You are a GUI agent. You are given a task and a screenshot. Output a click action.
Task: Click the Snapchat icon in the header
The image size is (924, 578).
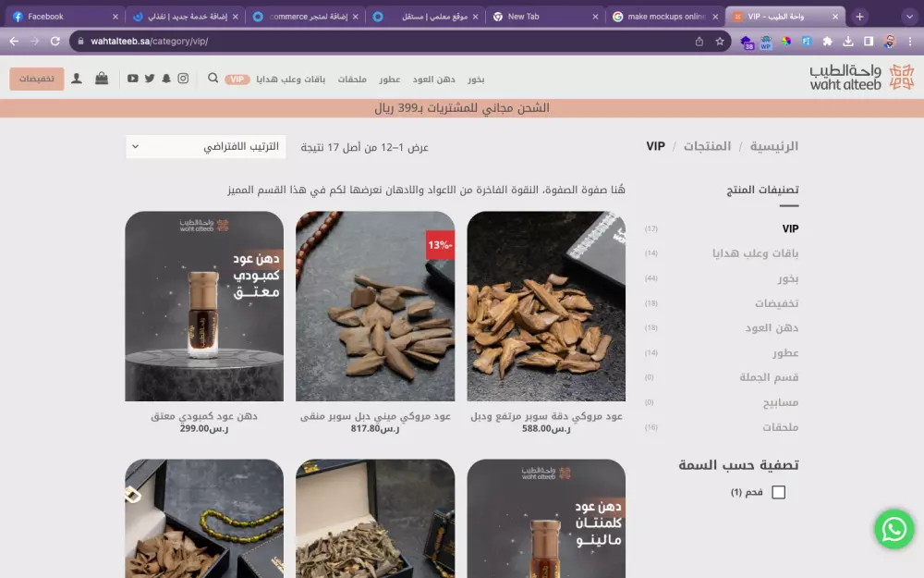(165, 79)
